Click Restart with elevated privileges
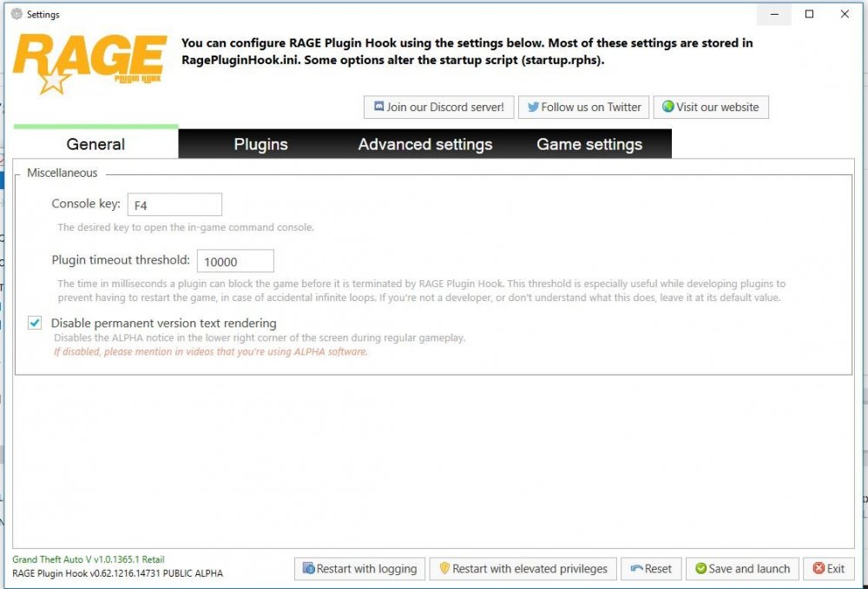 tap(523, 568)
